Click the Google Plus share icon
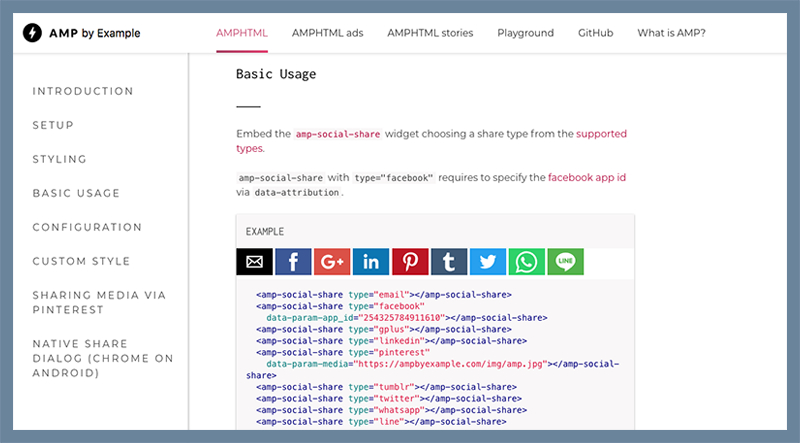 coord(332,262)
